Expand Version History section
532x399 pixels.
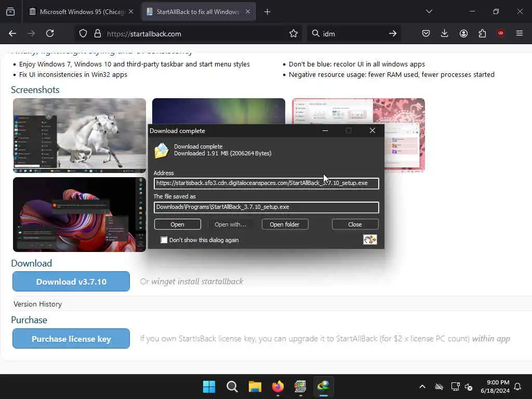click(x=37, y=304)
